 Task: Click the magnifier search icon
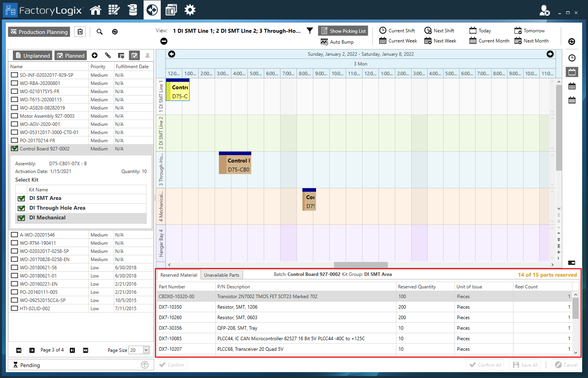click(x=99, y=32)
